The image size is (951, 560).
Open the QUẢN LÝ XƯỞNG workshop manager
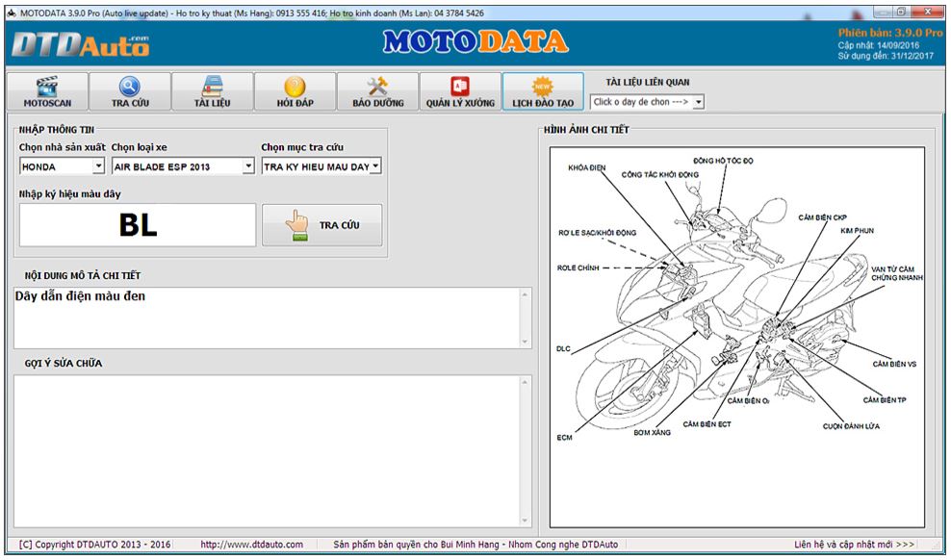click(460, 91)
